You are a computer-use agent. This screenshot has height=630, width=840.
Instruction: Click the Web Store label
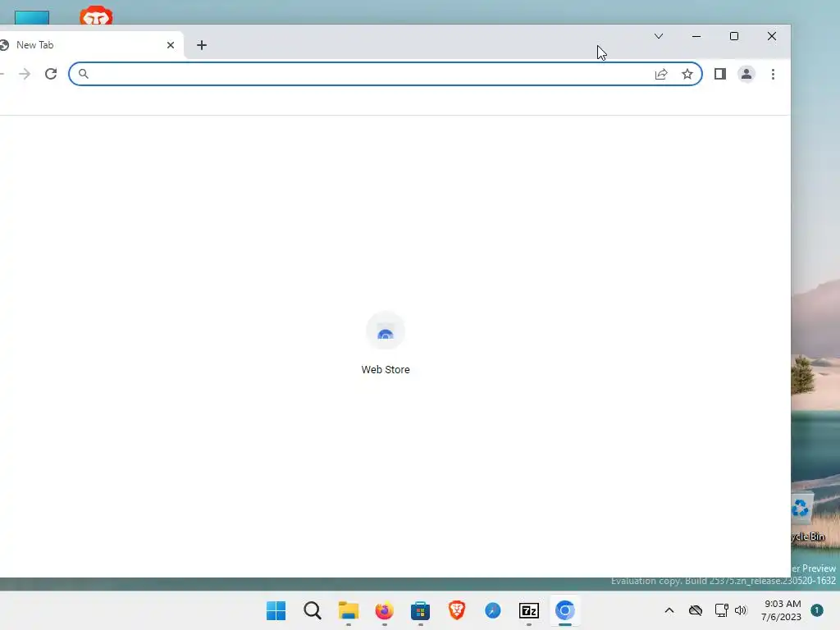point(386,370)
